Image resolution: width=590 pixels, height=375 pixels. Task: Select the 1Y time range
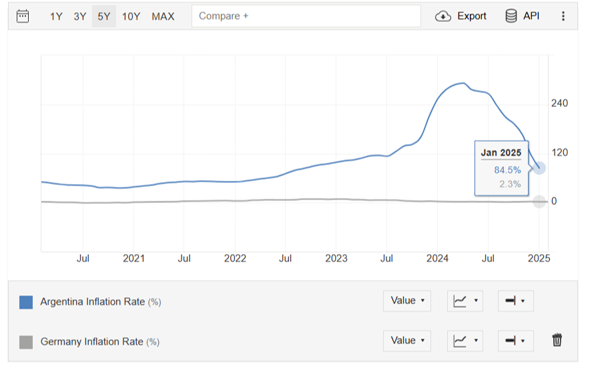pos(56,17)
